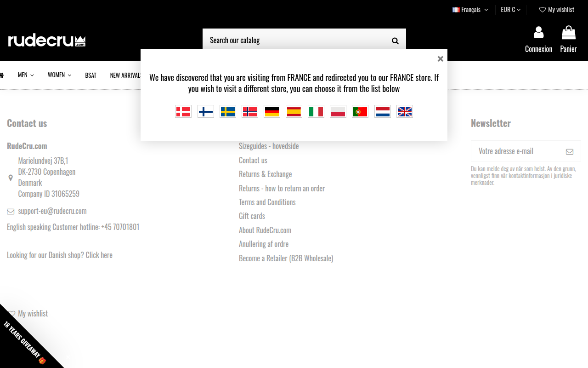Click the rudecru.com logo
Viewport: 588px width, 368px height.
point(47,40)
